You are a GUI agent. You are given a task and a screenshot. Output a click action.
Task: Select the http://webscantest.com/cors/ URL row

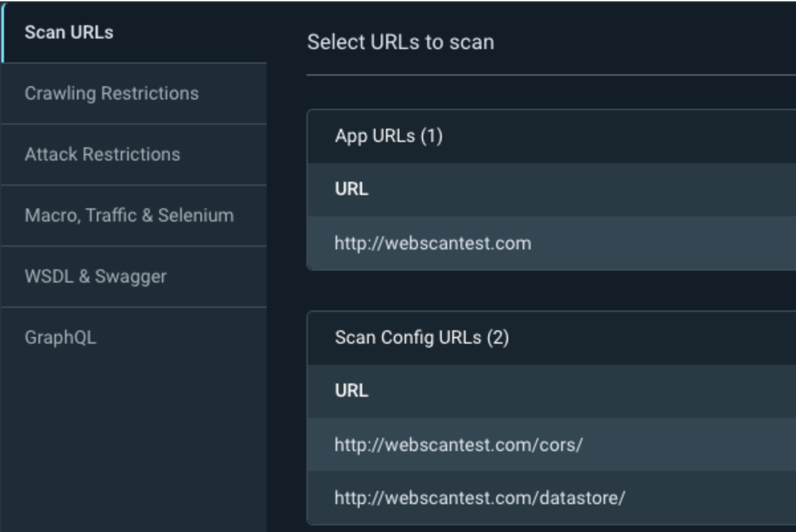(x=458, y=445)
